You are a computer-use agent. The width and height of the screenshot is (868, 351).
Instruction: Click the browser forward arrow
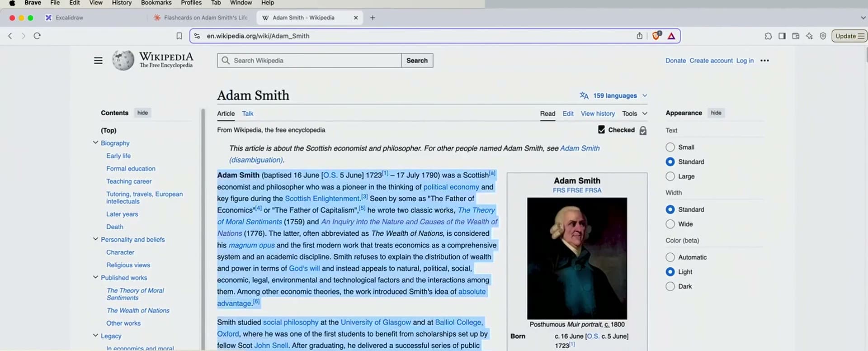point(24,36)
